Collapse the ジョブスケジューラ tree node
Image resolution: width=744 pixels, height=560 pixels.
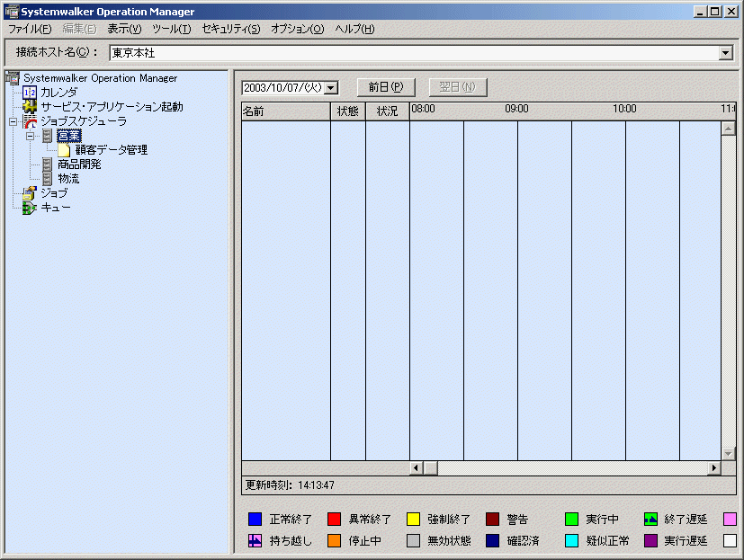[13, 122]
